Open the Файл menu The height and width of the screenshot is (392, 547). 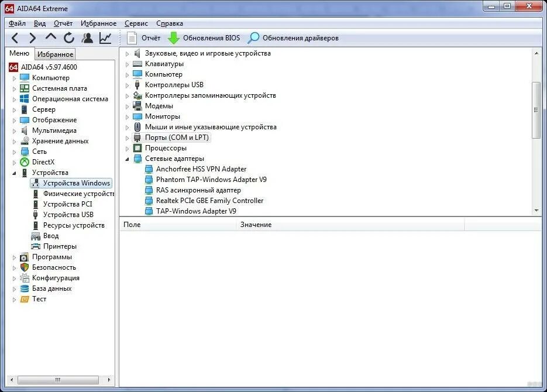17,23
